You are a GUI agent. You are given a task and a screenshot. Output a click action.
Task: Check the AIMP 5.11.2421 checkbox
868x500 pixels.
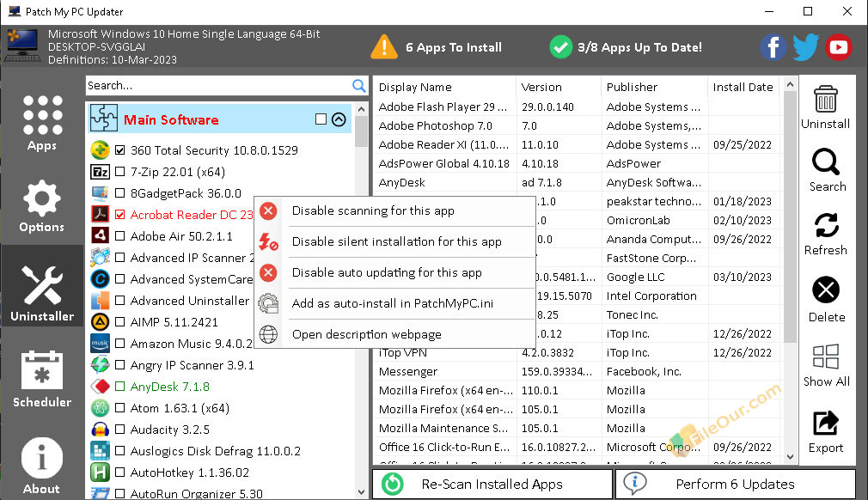[119, 322]
